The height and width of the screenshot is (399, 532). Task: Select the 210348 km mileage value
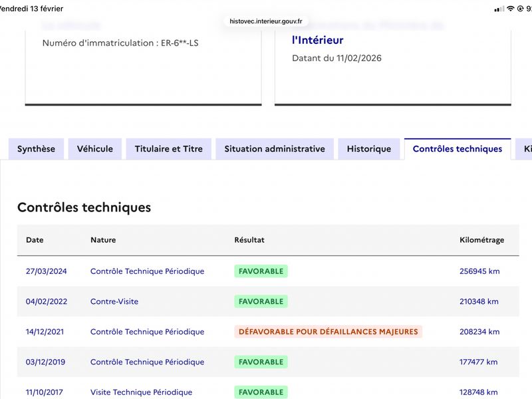tap(479, 301)
